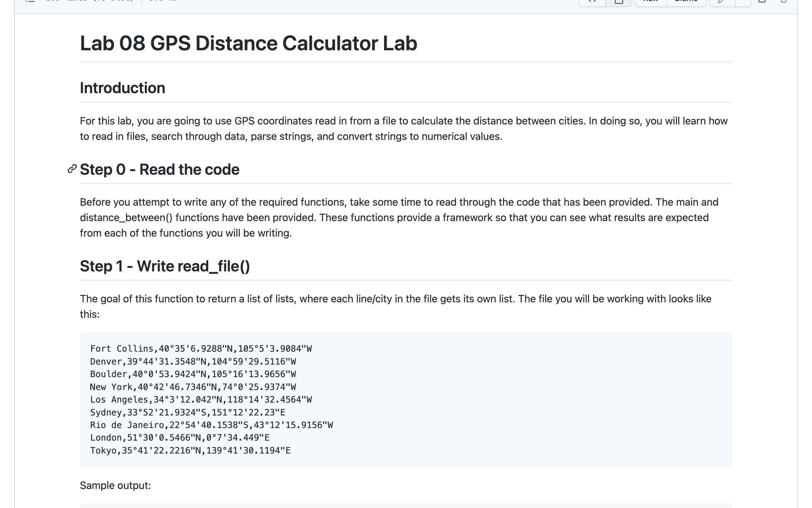This screenshot has height=508, width=812.
Task: Click the Lab 08 GPS Distance Calculator heading
Action: [x=248, y=43]
